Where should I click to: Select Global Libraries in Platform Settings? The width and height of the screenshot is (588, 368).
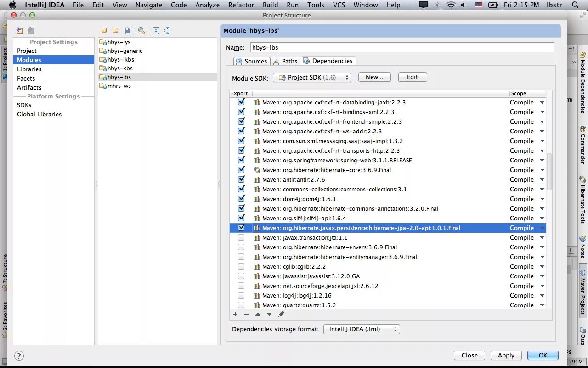click(x=53, y=114)
